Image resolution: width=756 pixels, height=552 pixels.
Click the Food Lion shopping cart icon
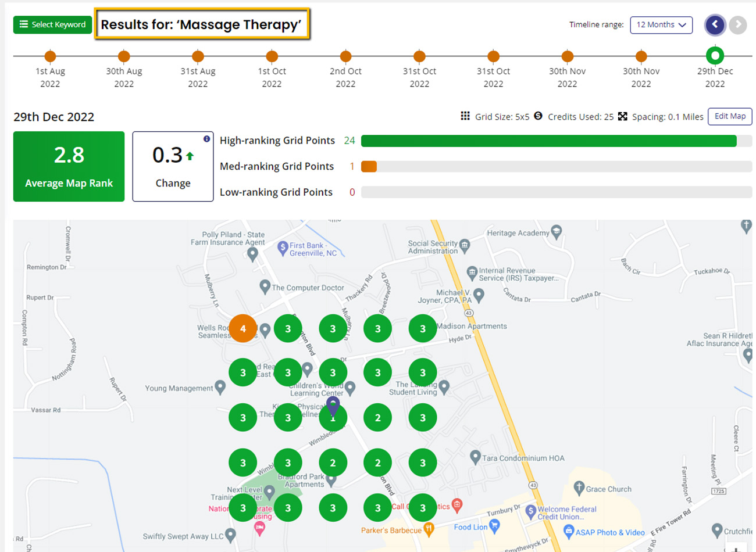coord(494,526)
